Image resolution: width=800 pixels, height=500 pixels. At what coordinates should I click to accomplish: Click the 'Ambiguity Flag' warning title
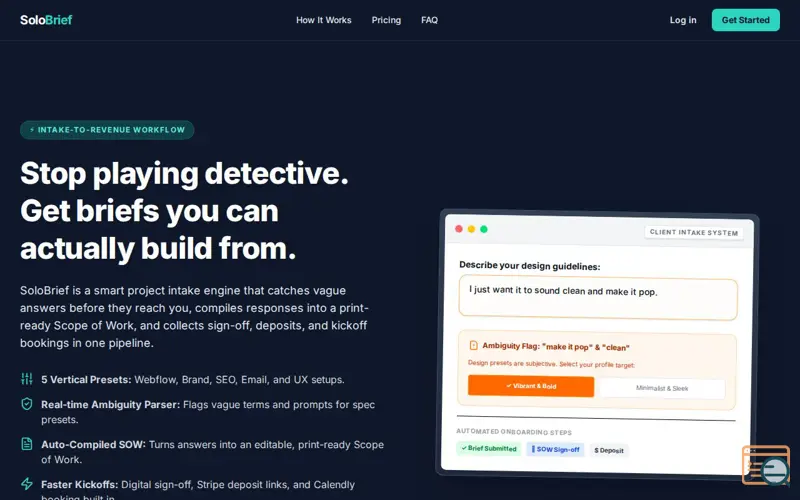(x=556, y=346)
